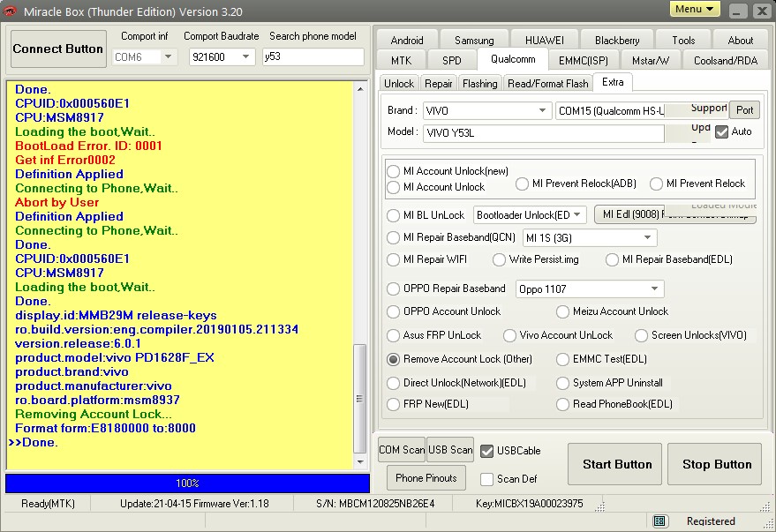Viewport: 776px width, 532px height.
Task: Select MI Repair WIFI option
Action: 394,259
